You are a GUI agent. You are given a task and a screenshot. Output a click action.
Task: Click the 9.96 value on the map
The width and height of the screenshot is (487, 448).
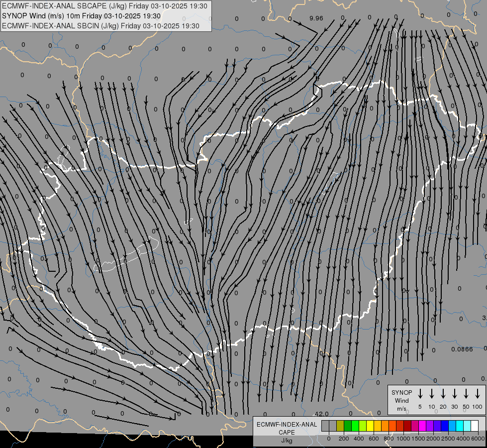[316, 18]
